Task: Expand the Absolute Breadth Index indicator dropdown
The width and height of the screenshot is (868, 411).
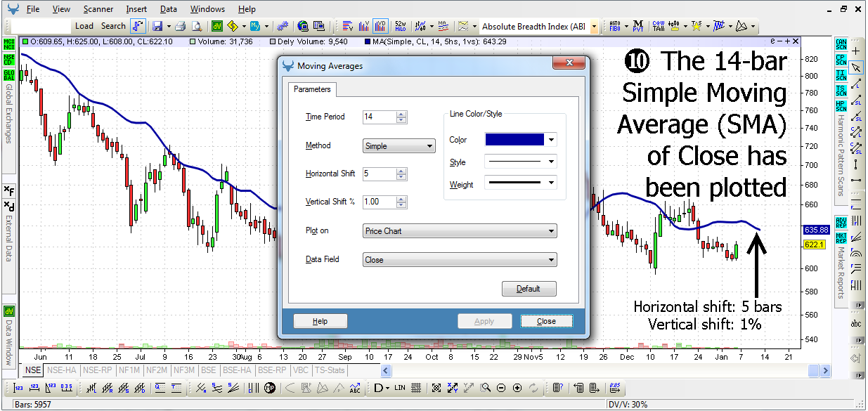Action: pyautogui.click(x=594, y=27)
